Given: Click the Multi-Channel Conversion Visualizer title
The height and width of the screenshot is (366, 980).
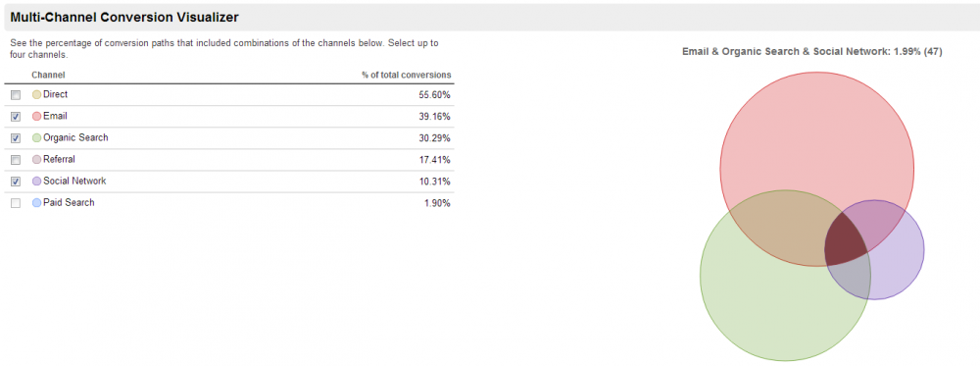Looking at the screenshot, I should 124,18.
